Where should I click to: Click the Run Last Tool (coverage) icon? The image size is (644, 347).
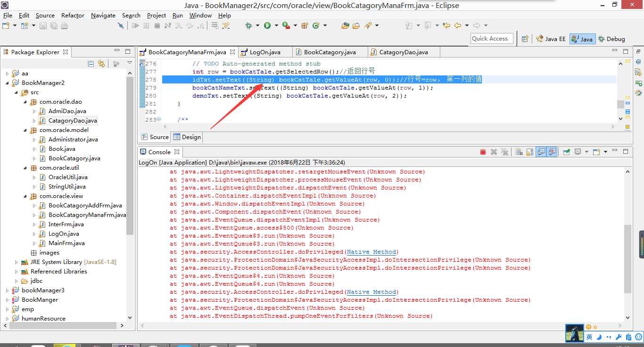[x=286, y=25]
